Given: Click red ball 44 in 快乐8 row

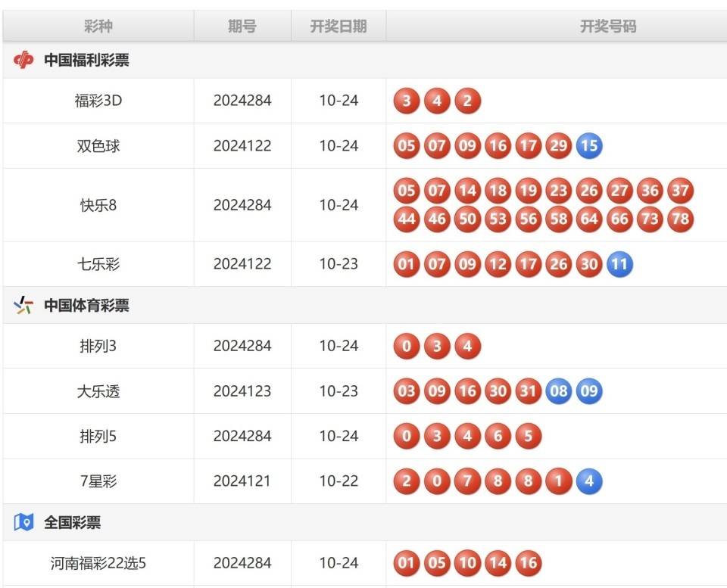Looking at the screenshot, I should 407,219.
